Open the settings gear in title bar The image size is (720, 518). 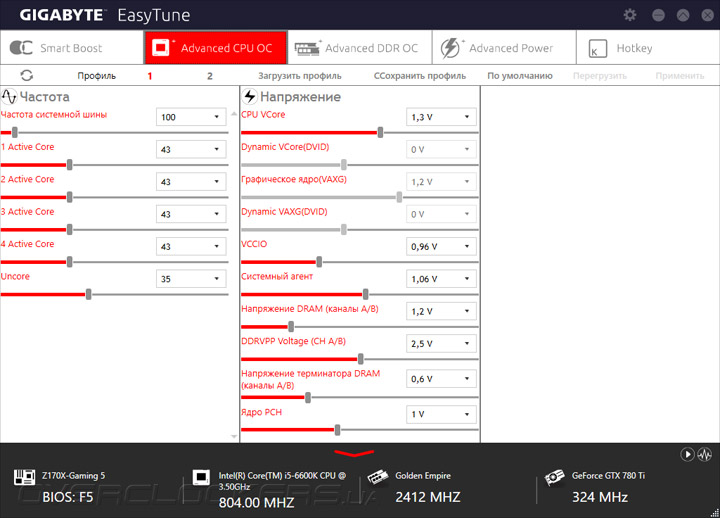630,15
